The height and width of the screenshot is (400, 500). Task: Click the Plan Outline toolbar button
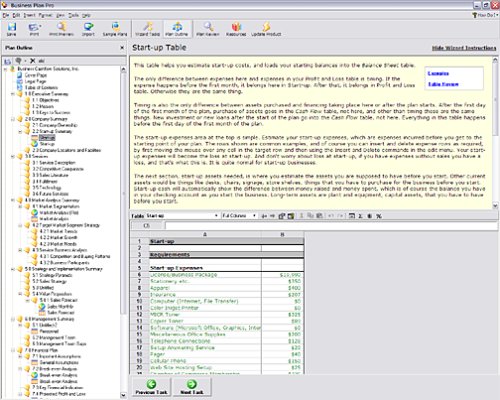pyautogui.click(x=177, y=29)
